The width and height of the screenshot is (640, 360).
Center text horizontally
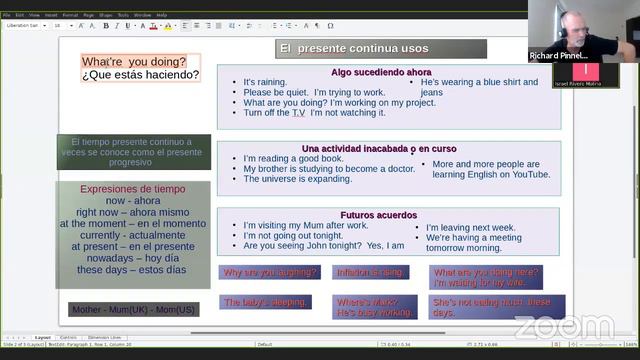(x=196, y=26)
